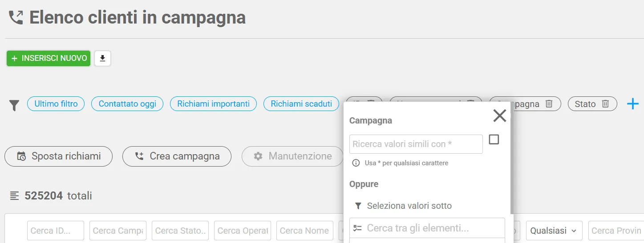Apply the Richiami importanti quick filter
Image resolution: width=644 pixels, height=243 pixels.
coord(214,104)
